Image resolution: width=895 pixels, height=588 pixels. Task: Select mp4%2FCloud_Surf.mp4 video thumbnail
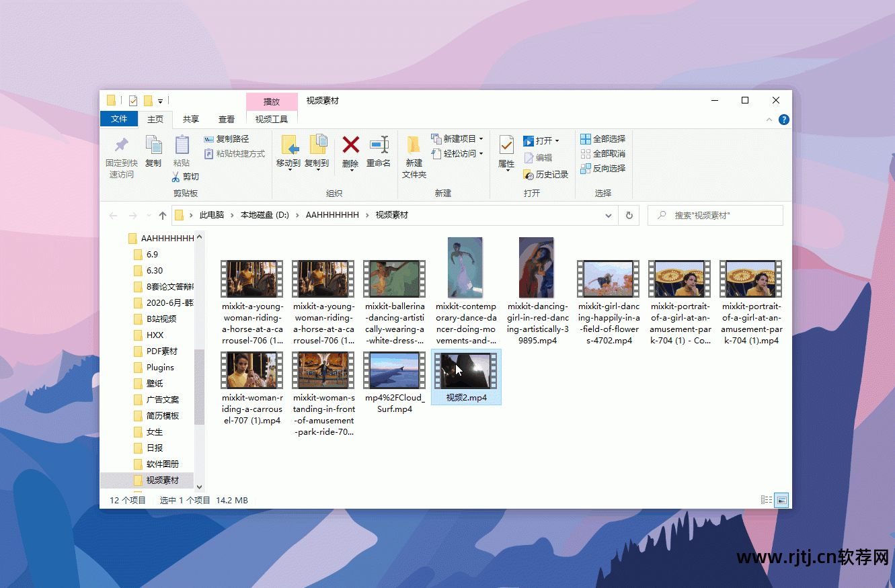(x=395, y=370)
